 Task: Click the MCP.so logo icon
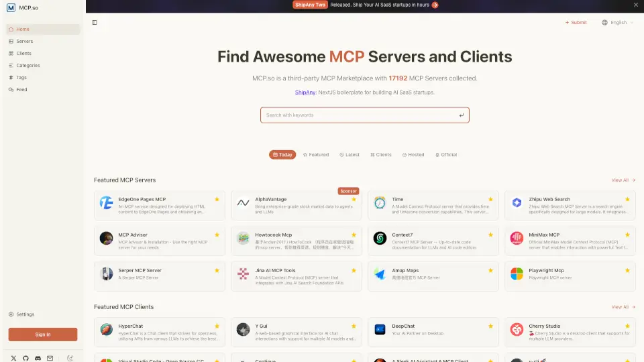click(x=11, y=8)
